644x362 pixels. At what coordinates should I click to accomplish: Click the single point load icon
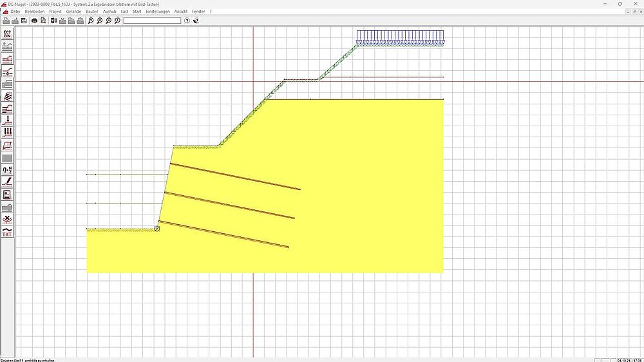(x=7, y=120)
